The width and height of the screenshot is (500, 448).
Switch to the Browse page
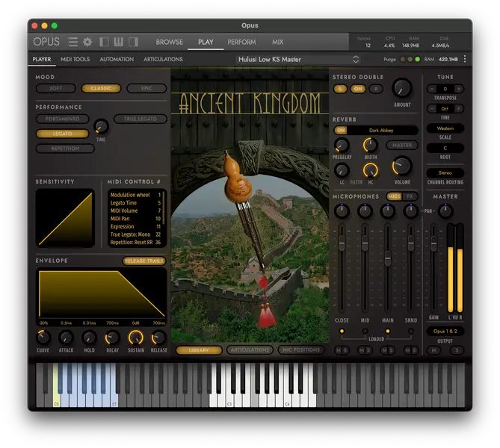(x=170, y=42)
